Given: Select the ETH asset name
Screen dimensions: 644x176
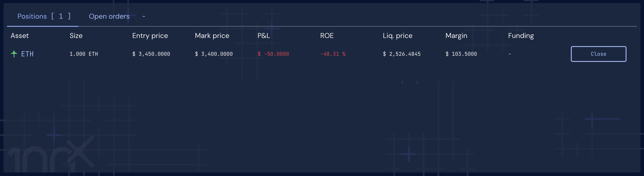Looking at the screenshot, I should (x=27, y=54).
